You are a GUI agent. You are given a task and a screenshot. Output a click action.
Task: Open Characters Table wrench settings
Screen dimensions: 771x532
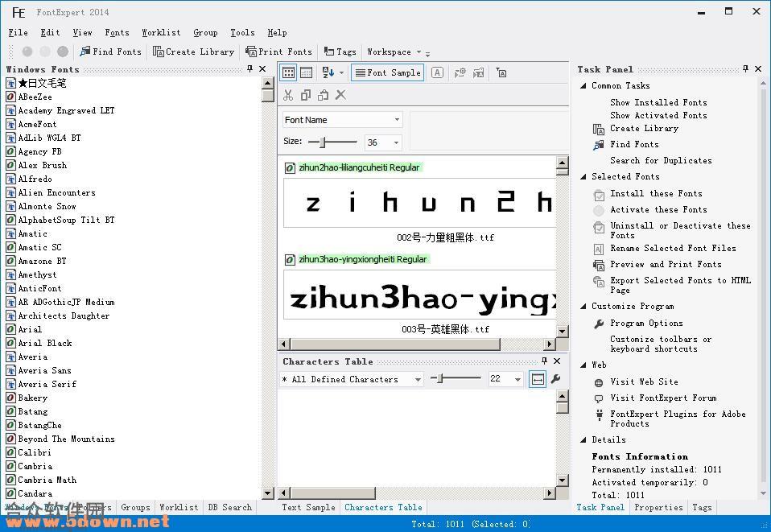[555, 379]
